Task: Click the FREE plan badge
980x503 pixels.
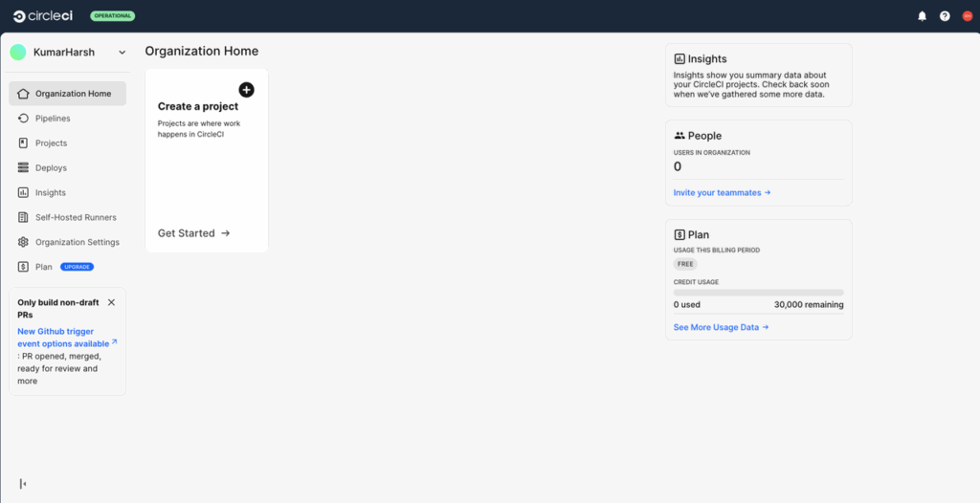Action: 685,264
